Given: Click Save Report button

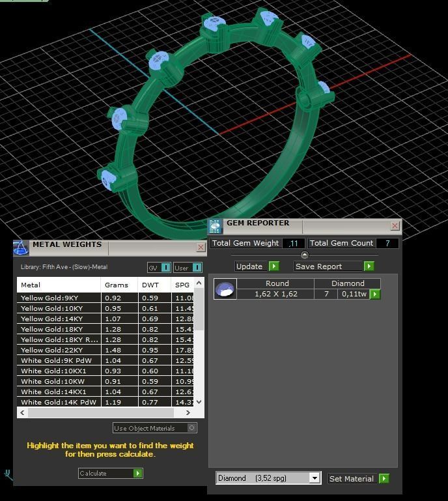Looking at the screenshot, I should click(328, 266).
